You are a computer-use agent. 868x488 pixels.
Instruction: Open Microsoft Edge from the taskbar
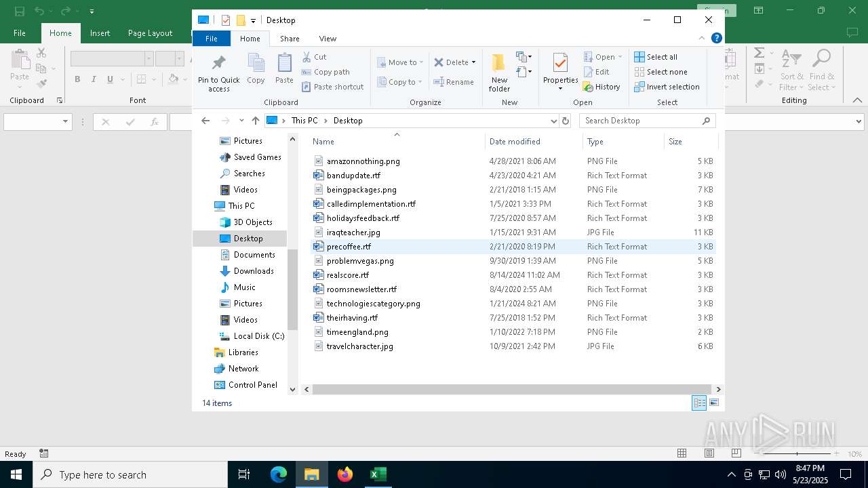(279, 474)
